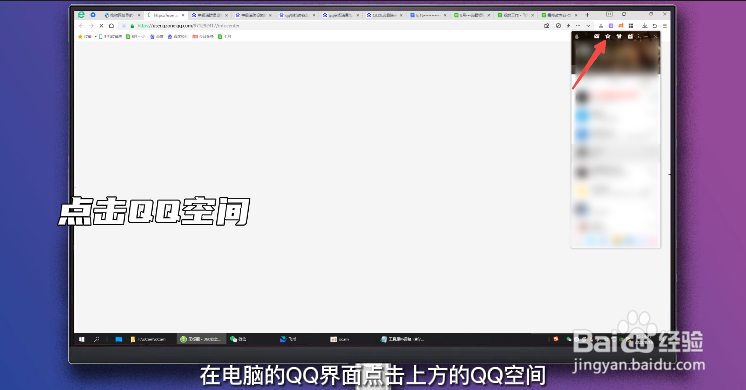Open the mail envelope icon in QQ panel
The height and width of the screenshot is (390, 746).
click(x=596, y=37)
